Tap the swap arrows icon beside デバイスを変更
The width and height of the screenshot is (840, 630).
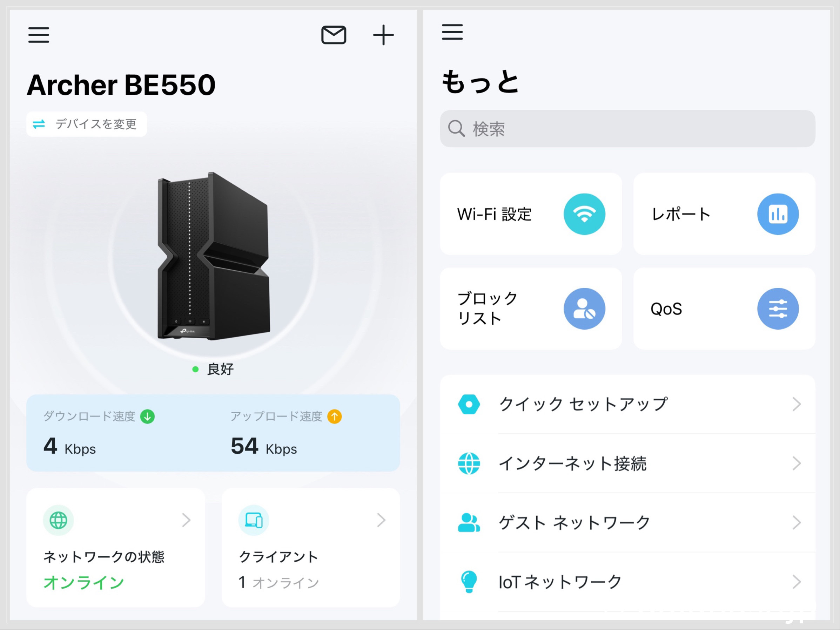[x=39, y=124]
